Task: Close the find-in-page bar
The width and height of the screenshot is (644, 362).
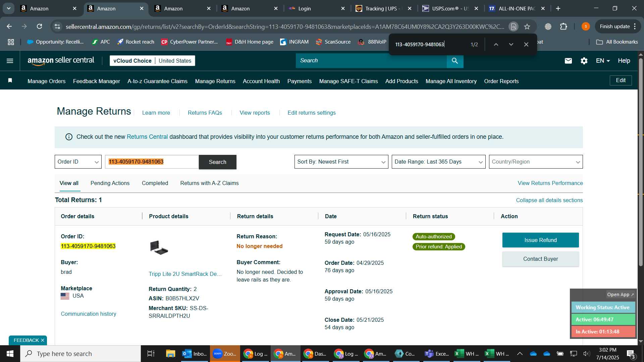Action: (526, 44)
